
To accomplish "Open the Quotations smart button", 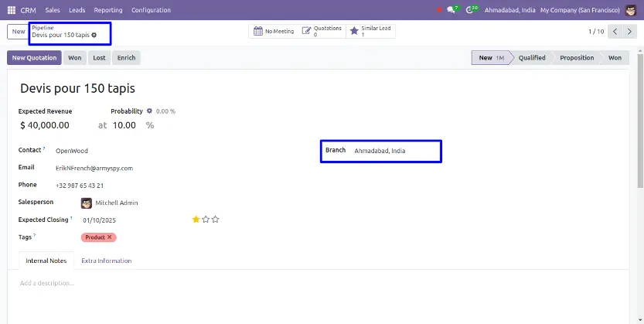I will 321,32.
